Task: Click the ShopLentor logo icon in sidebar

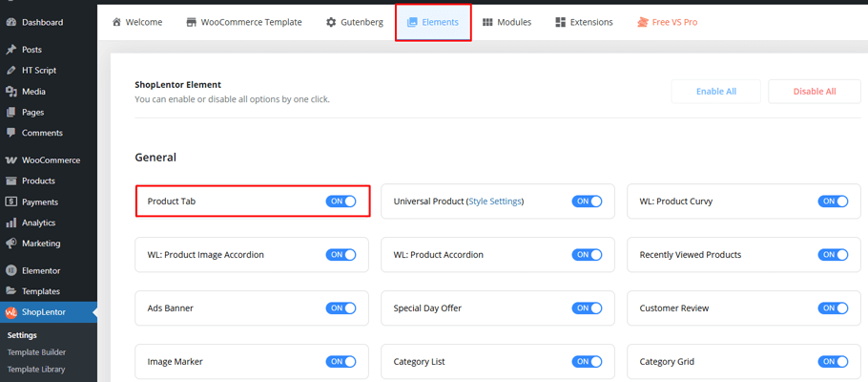Action: 10,312
